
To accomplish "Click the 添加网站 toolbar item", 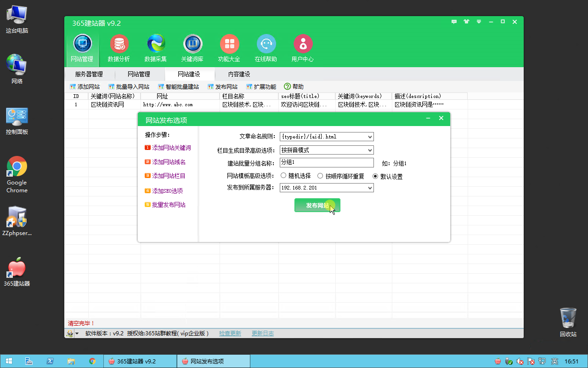I will pyautogui.click(x=85, y=86).
